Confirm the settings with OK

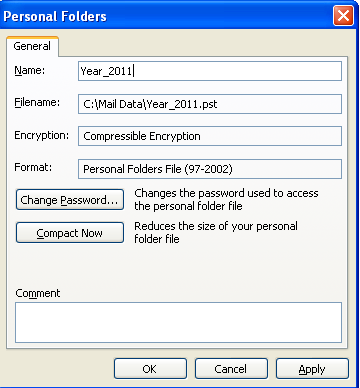[x=150, y=369]
